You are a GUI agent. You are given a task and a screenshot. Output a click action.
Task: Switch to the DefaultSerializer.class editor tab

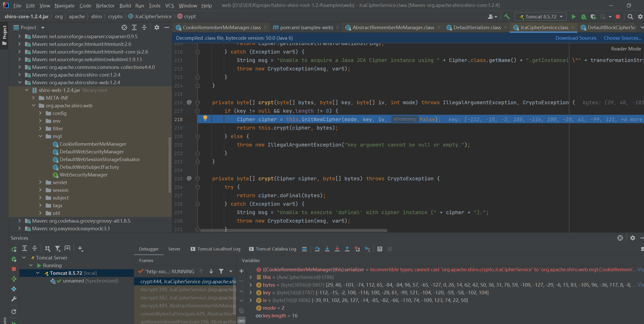point(477,27)
